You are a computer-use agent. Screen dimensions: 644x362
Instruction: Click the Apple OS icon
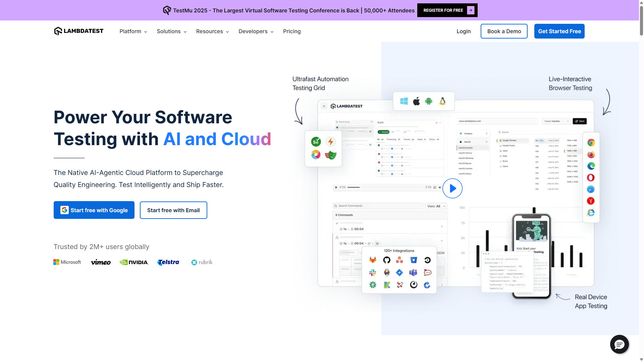pos(417,101)
